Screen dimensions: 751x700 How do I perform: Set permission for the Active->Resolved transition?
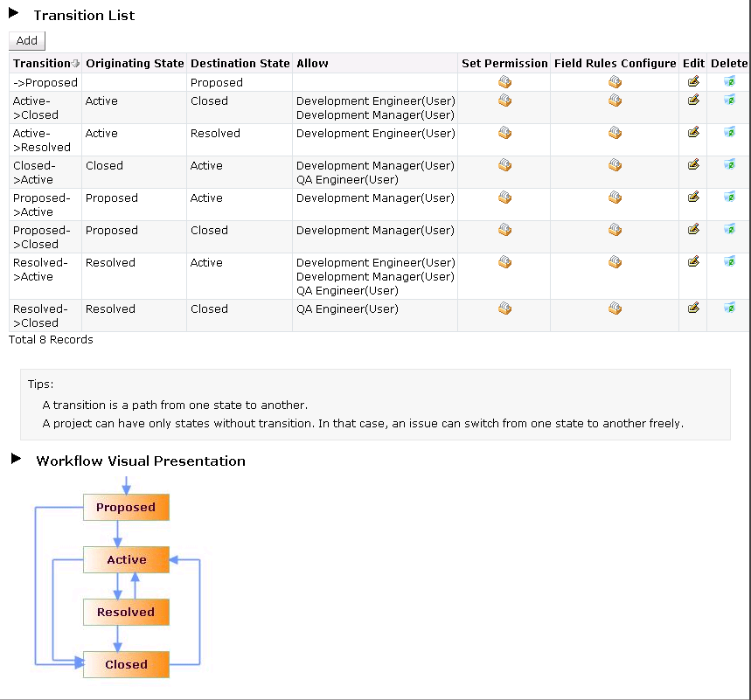pyautogui.click(x=504, y=133)
